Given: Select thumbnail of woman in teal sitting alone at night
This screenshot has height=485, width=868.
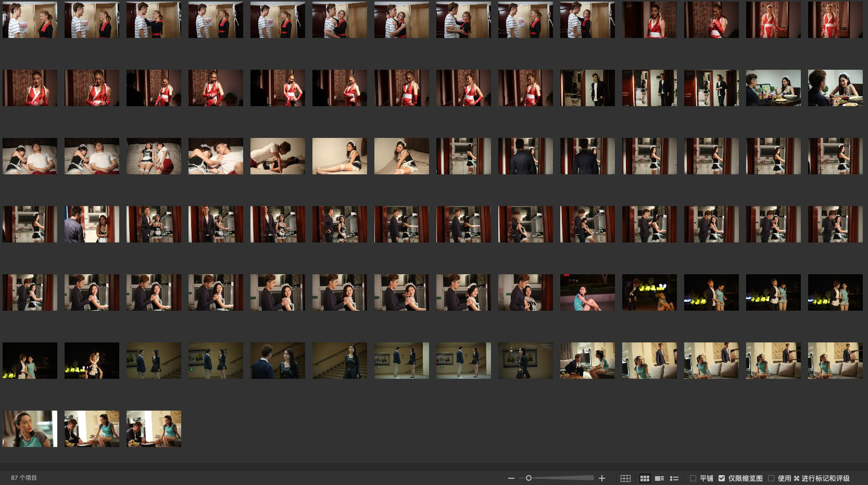Looking at the screenshot, I should tap(587, 292).
